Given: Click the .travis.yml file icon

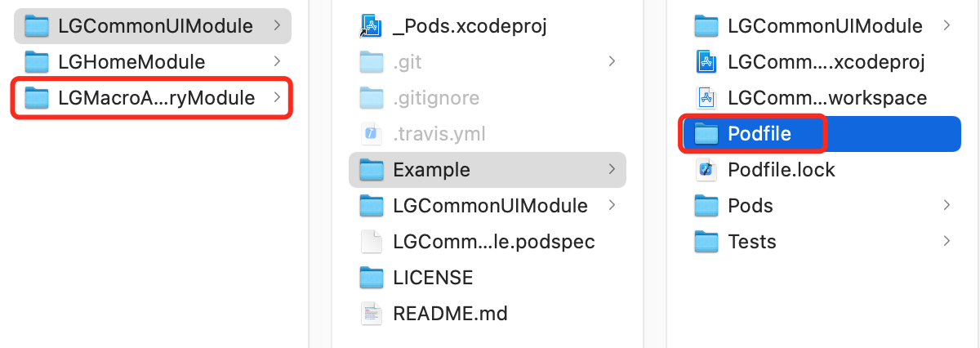Looking at the screenshot, I should click(x=372, y=134).
